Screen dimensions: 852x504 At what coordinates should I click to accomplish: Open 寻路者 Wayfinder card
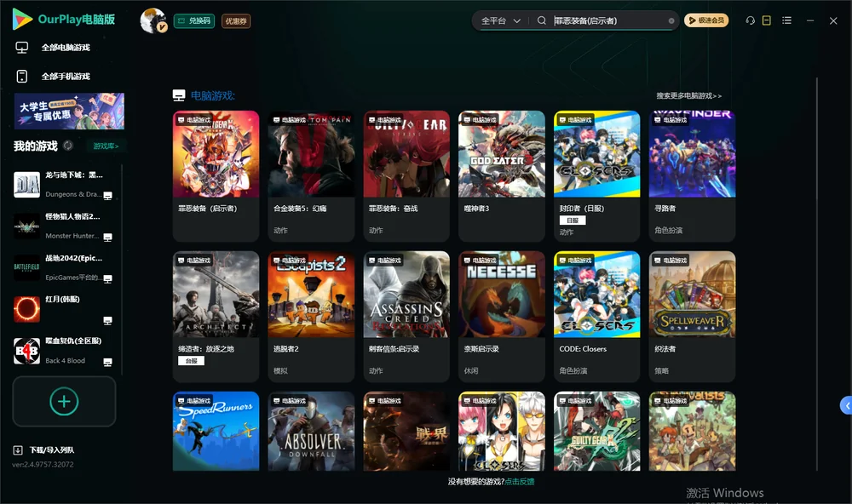click(692, 176)
